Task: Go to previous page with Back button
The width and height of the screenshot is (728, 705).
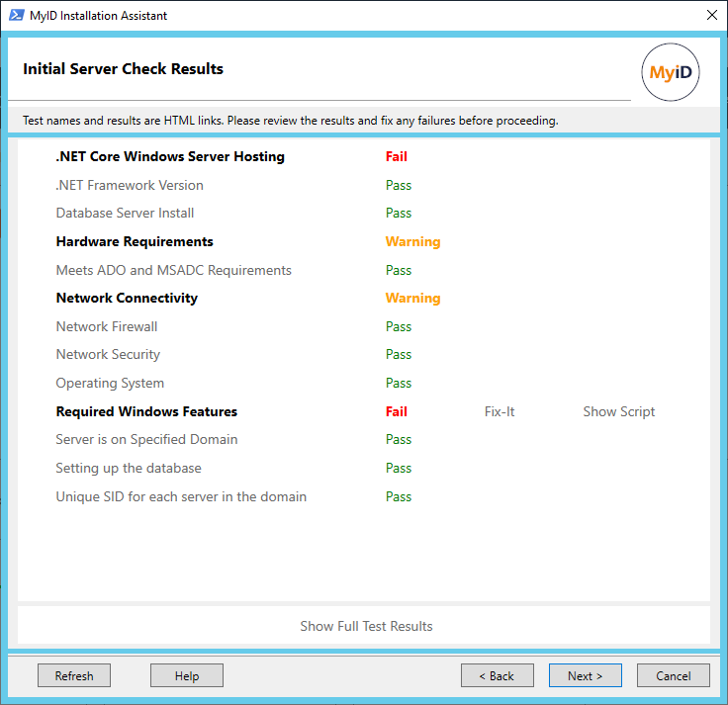Action: pyautogui.click(x=497, y=675)
